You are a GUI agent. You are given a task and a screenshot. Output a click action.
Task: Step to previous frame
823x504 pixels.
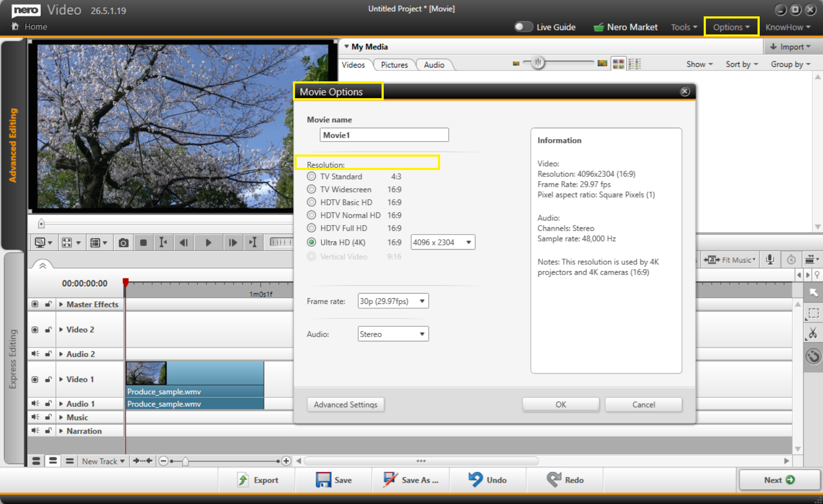pyautogui.click(x=184, y=243)
